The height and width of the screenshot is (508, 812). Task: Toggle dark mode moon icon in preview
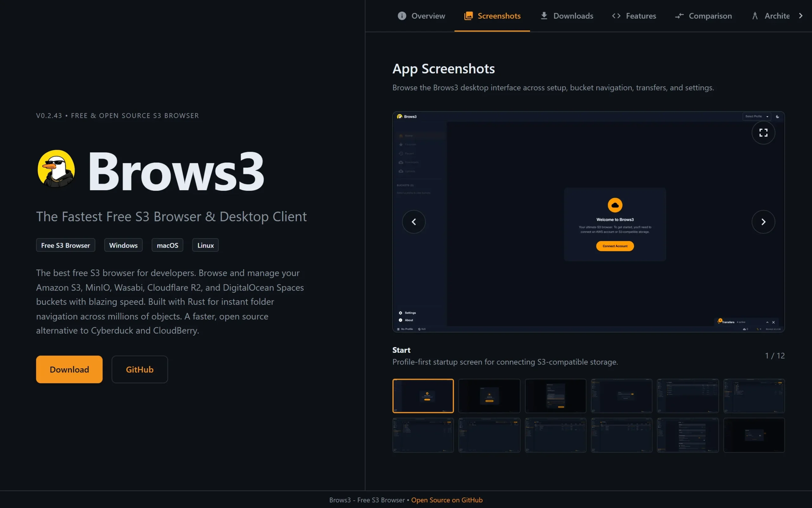777,117
